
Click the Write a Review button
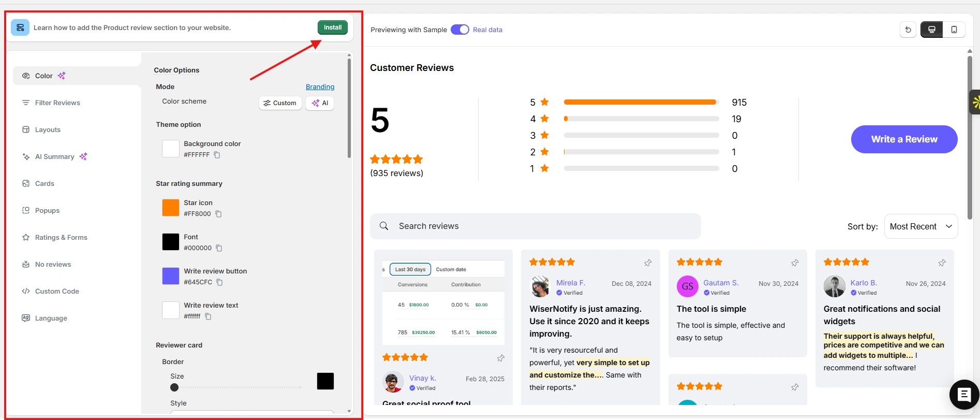tap(904, 139)
